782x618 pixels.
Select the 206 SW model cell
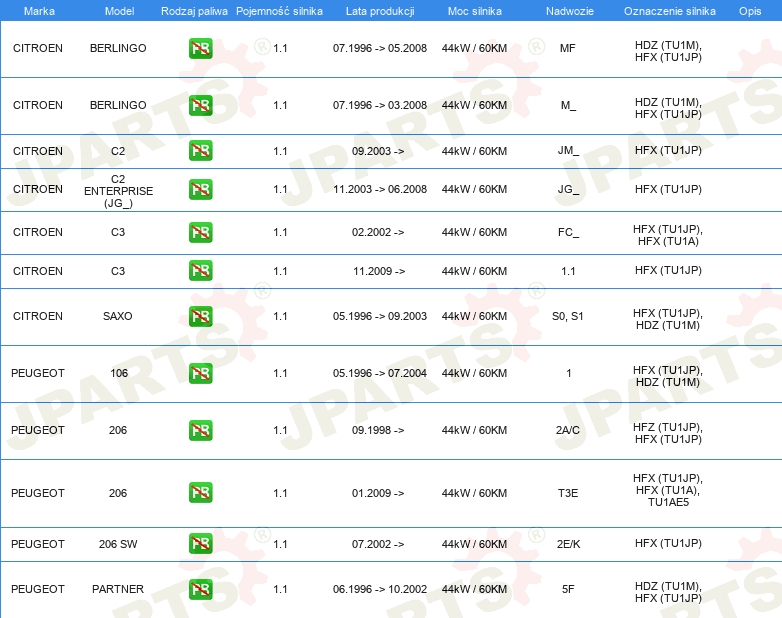point(118,544)
